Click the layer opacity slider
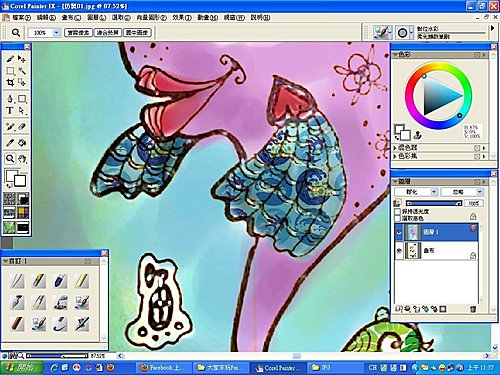Screen dimensions: 500x375 (434, 203)
